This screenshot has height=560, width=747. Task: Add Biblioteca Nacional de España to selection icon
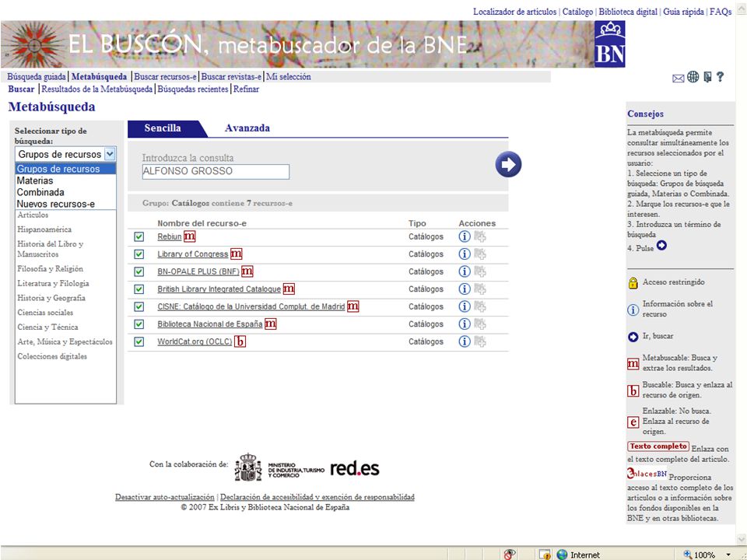coord(480,324)
